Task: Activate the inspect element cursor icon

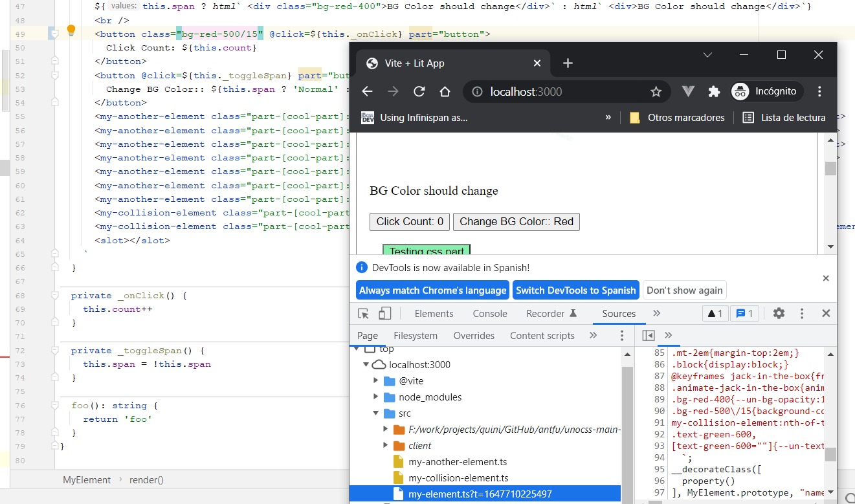Action: (364, 313)
